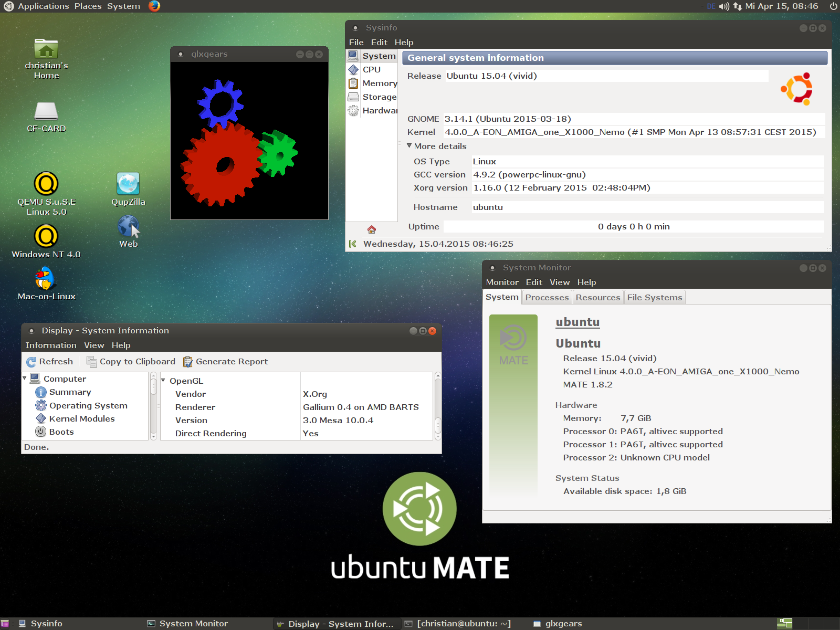Collapse the Computer tree node
This screenshot has height=630, width=840.
tap(25, 379)
